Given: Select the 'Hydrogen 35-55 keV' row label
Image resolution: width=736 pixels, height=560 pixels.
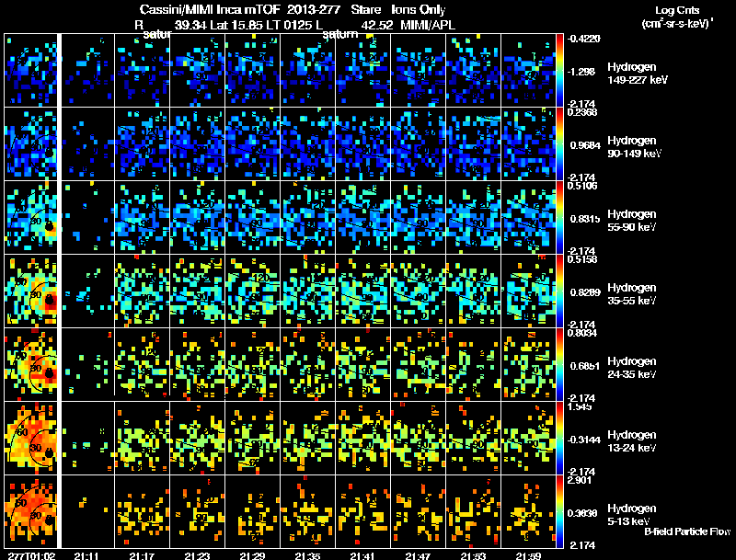Looking at the screenshot, I should click(632, 294).
